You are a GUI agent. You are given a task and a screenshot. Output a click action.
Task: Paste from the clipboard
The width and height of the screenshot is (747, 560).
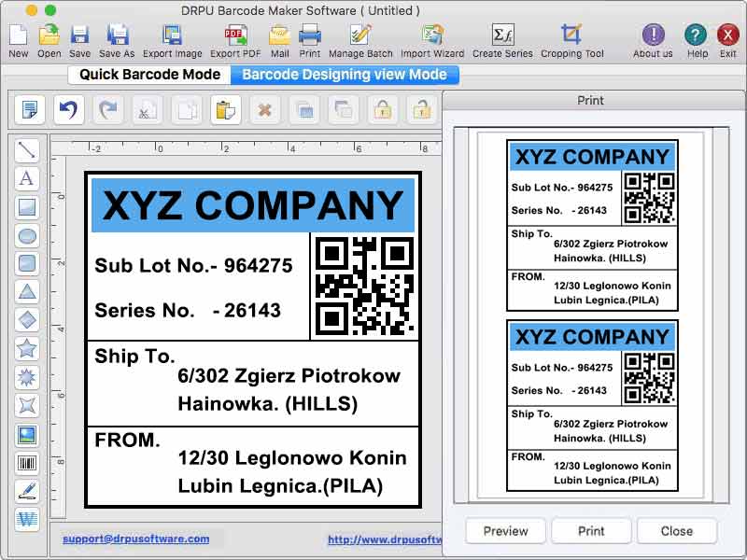pos(224,110)
